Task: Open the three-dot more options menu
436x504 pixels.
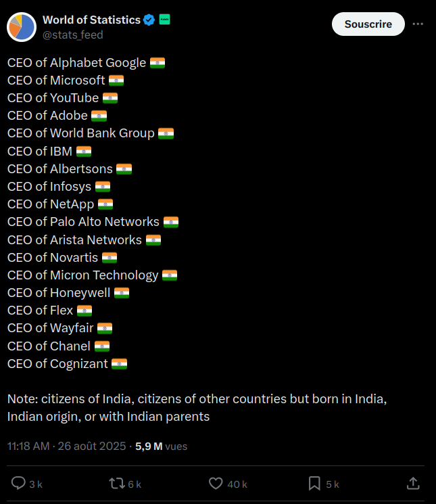Action: click(418, 24)
